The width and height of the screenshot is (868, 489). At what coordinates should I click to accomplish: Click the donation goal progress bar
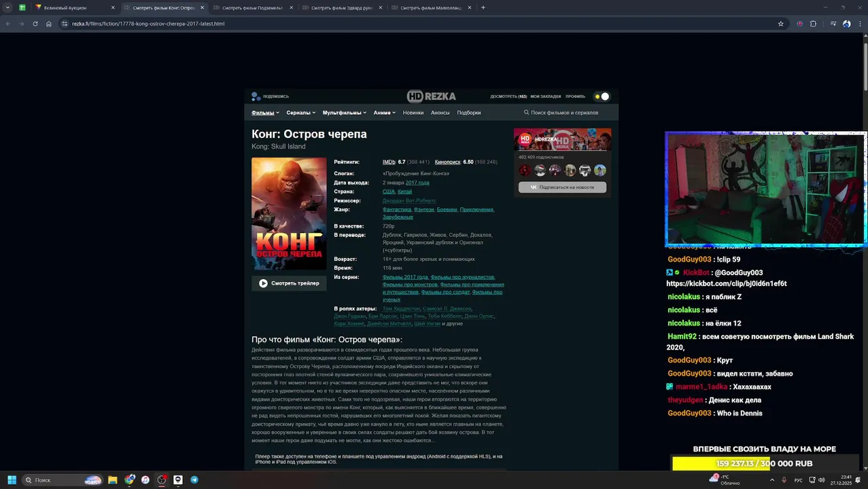tap(765, 463)
